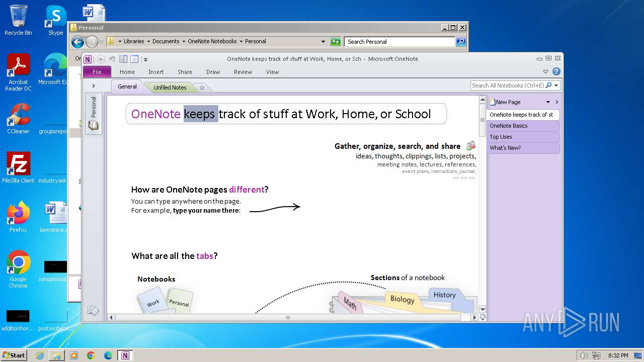644x362 pixels.
Task: Click the Refresh button in Explorer
Action: coord(336,42)
